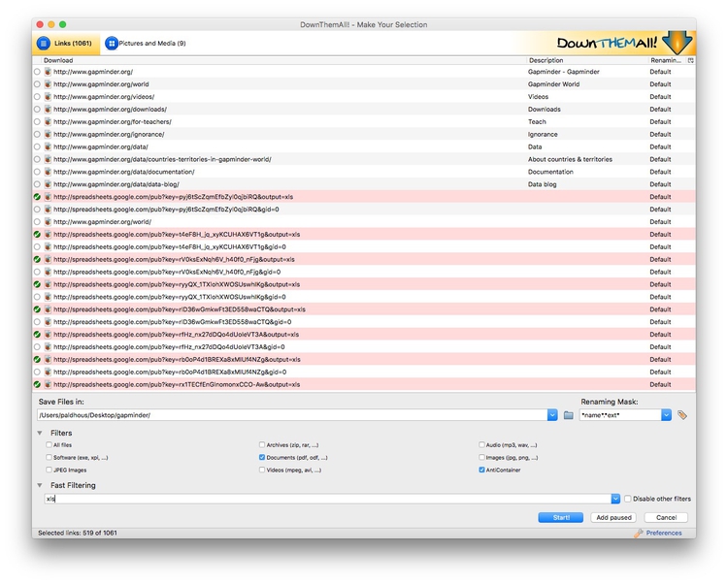This screenshot has width=728, height=584.
Task: Click the Start! button
Action: (x=561, y=518)
